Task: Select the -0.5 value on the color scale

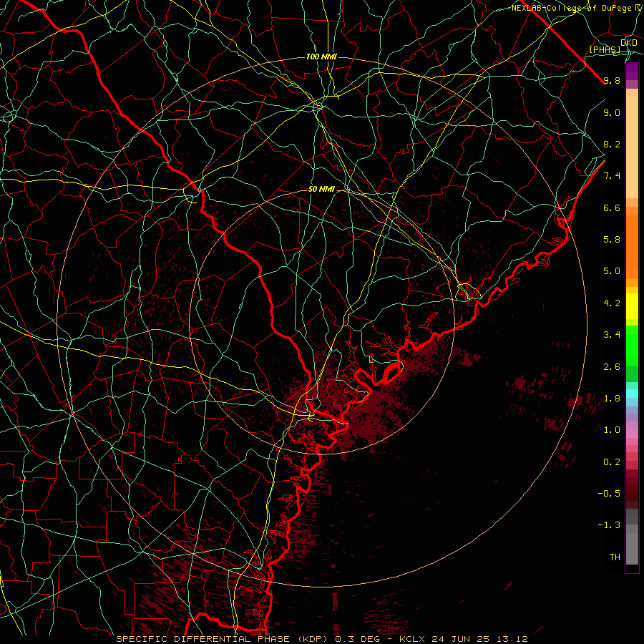Action: click(x=609, y=494)
